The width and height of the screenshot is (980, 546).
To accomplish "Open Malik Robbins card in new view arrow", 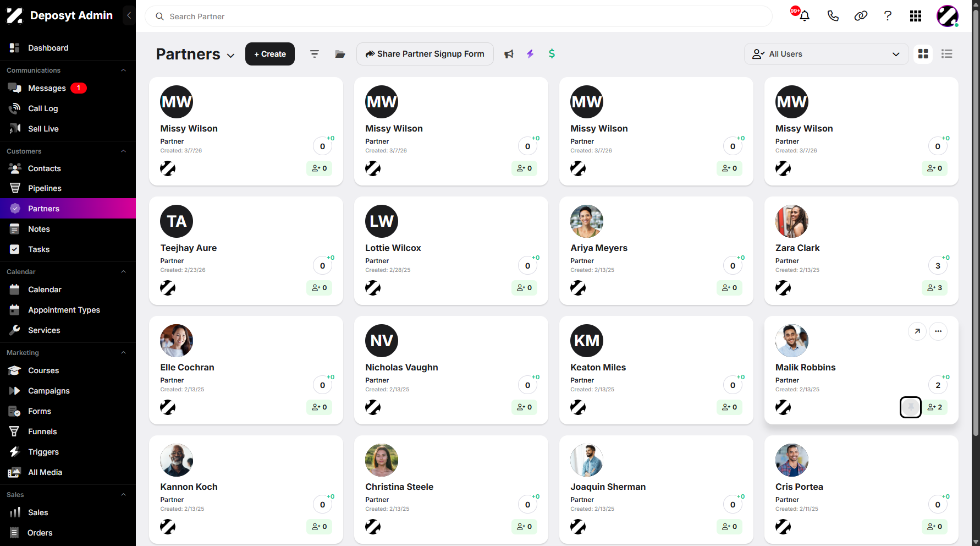I will pyautogui.click(x=917, y=331).
